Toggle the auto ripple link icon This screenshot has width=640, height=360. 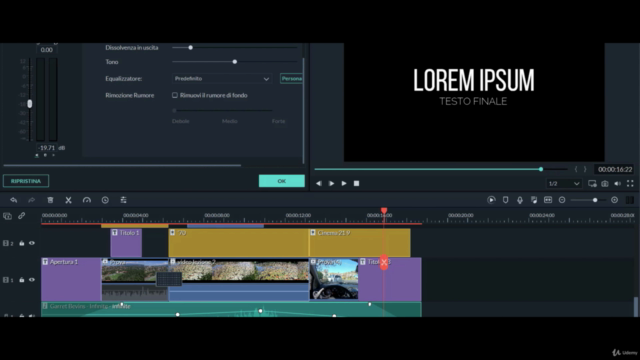(21, 216)
